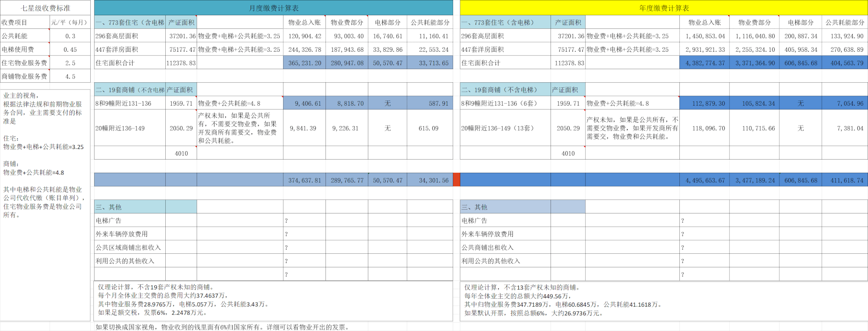868x331 pixels.
Task: Select annual grand total 4,495,653.67
Action: (x=705, y=180)
